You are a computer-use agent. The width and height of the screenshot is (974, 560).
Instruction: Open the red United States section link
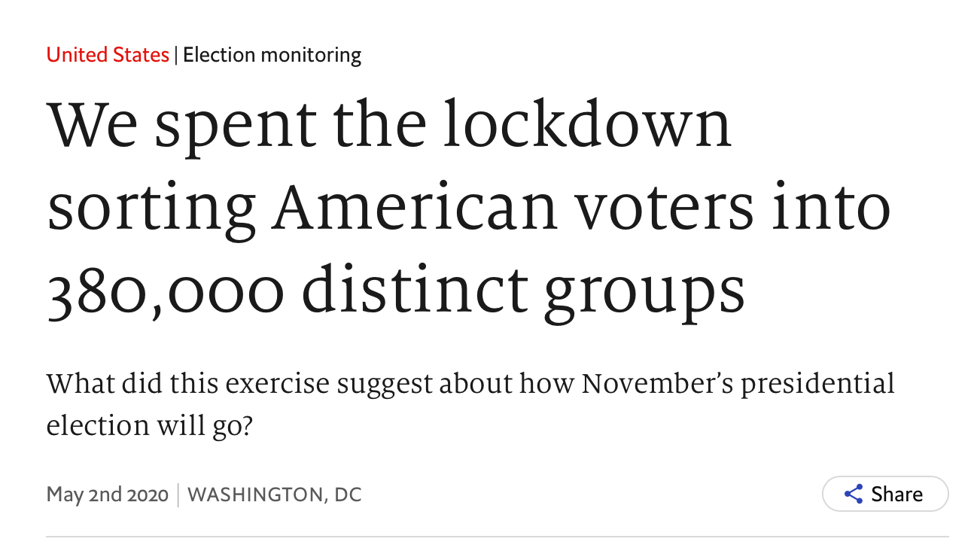click(x=108, y=55)
